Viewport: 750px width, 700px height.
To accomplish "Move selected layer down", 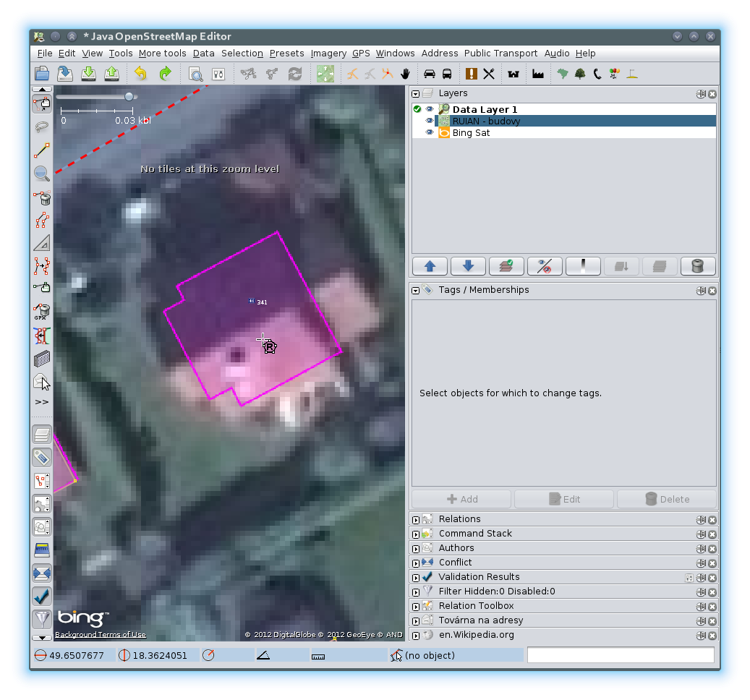I will [x=468, y=266].
